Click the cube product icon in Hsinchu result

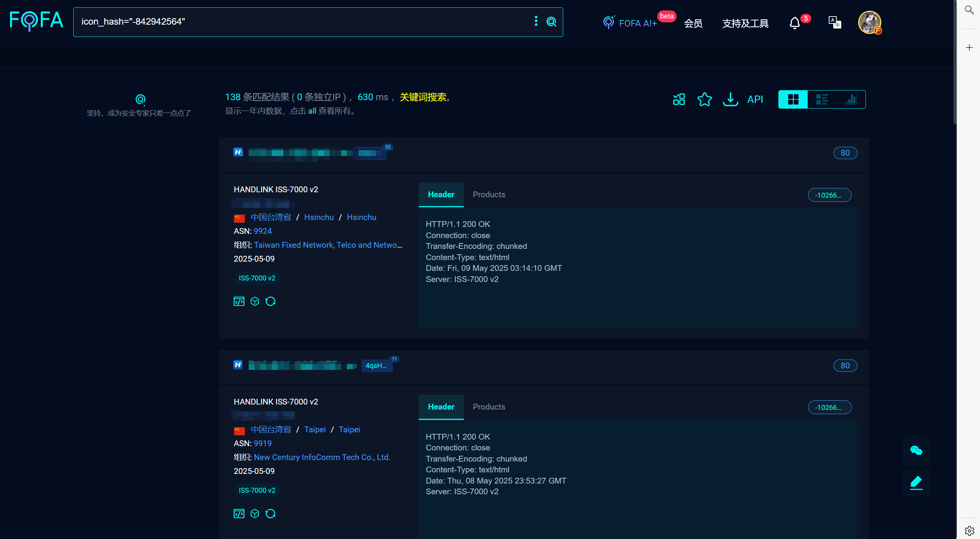[x=254, y=301]
